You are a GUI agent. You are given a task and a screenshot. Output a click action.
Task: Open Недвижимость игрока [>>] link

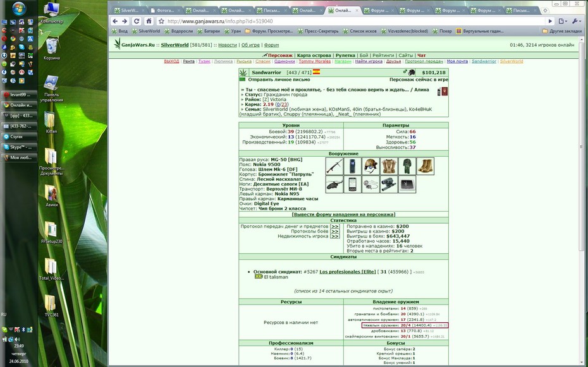point(335,236)
